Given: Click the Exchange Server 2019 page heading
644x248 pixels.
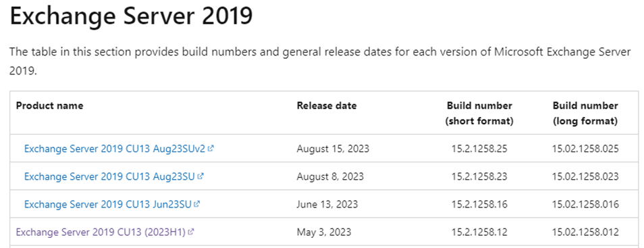Looking at the screenshot, I should click(131, 16).
